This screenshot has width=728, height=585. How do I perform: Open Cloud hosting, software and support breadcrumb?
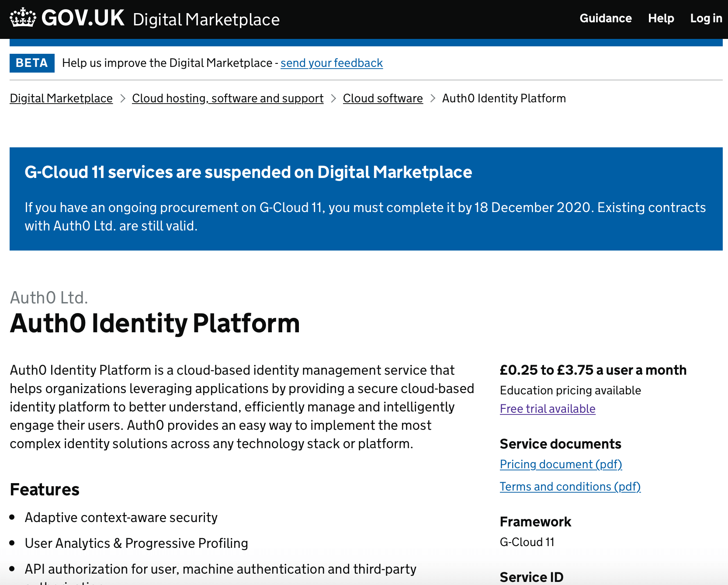tap(228, 98)
